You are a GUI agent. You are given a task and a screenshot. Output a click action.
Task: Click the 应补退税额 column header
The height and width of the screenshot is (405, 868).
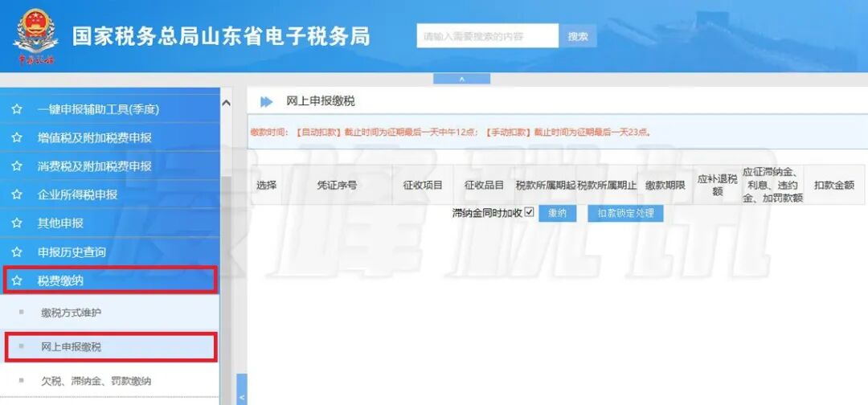pyautogui.click(x=718, y=186)
